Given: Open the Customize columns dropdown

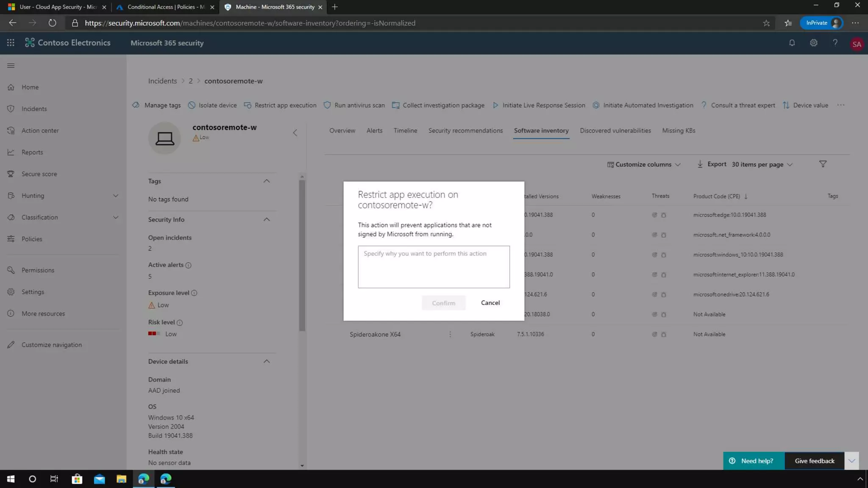Looking at the screenshot, I should click(x=643, y=164).
